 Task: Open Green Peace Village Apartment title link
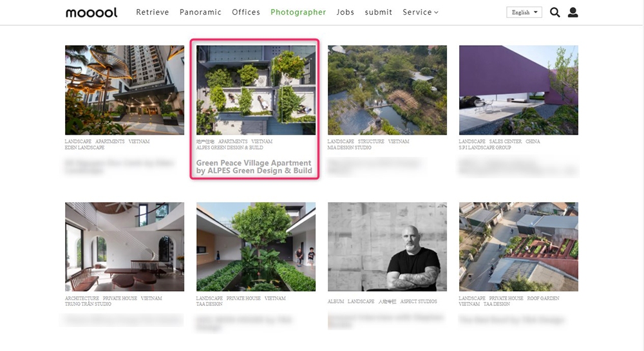254,167
